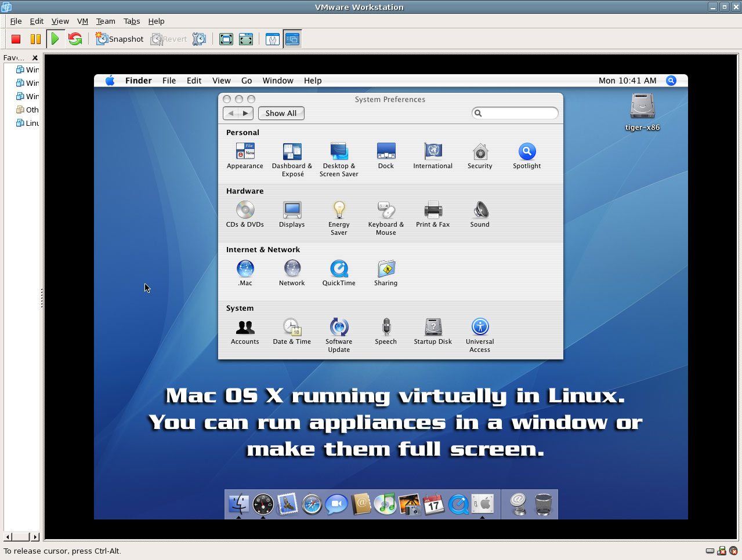Screen dimensions: 742x560
Task: Open the Sharing preference pane
Action: click(386, 273)
